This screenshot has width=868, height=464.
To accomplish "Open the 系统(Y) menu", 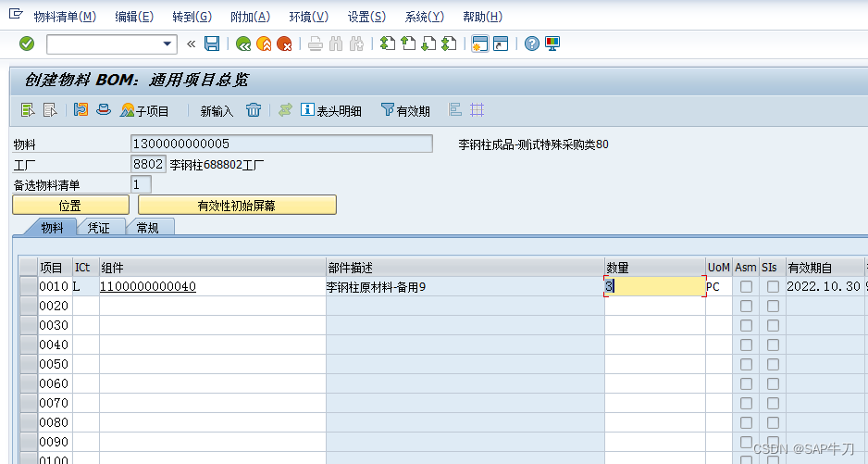I will (x=424, y=17).
